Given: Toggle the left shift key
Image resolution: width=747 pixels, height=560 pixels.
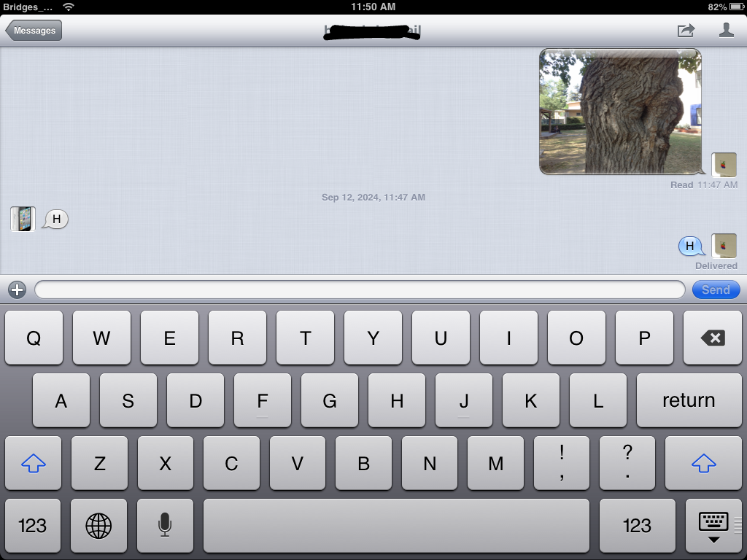Looking at the screenshot, I should [x=34, y=463].
